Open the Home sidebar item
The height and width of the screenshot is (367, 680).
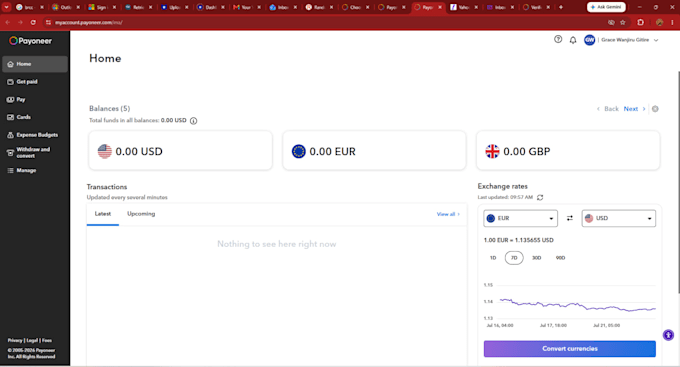click(35, 64)
